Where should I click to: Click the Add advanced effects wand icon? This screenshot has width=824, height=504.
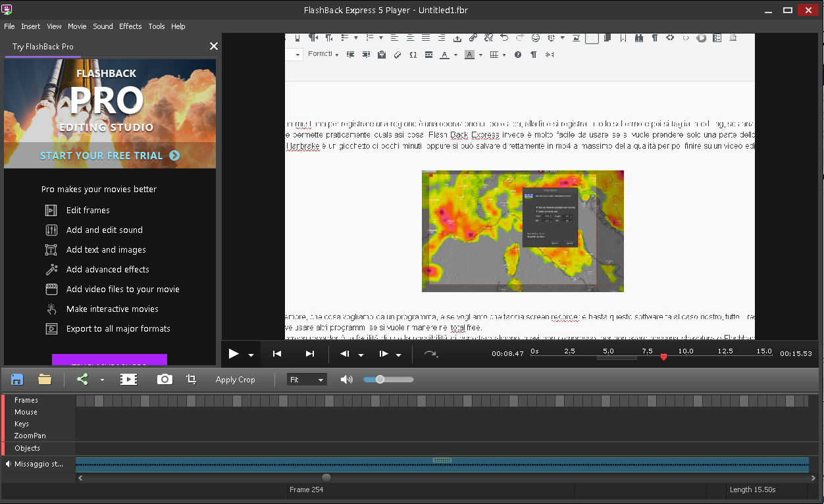click(x=51, y=270)
